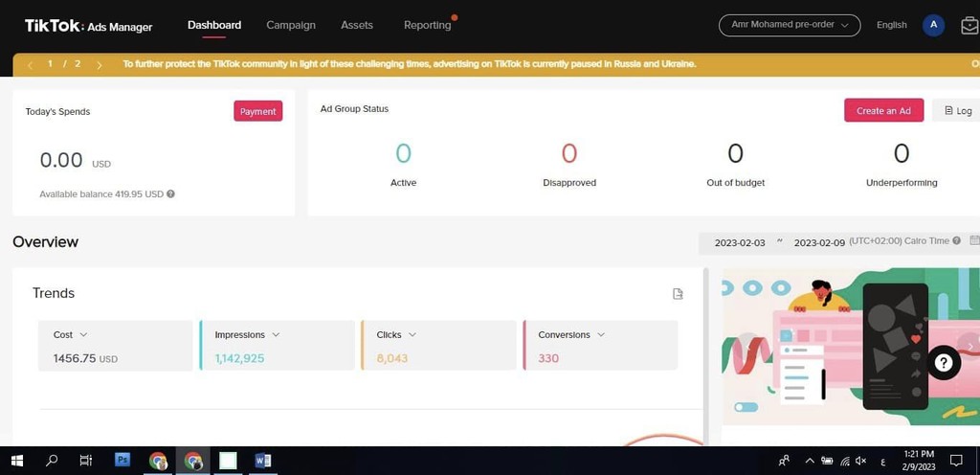Click the Cairo Time timezone help icon

[x=956, y=240]
